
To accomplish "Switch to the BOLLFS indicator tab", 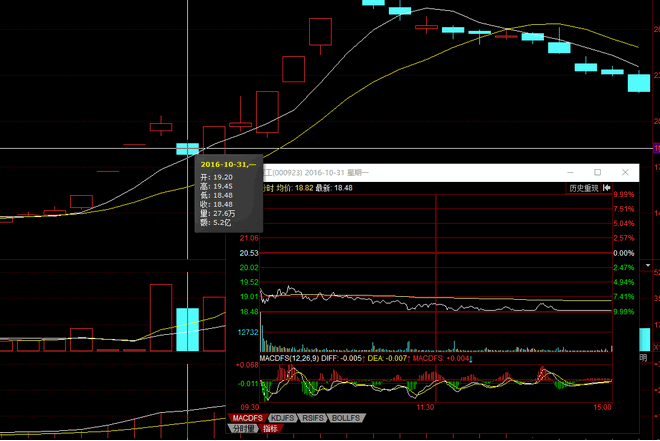I will [x=346, y=418].
